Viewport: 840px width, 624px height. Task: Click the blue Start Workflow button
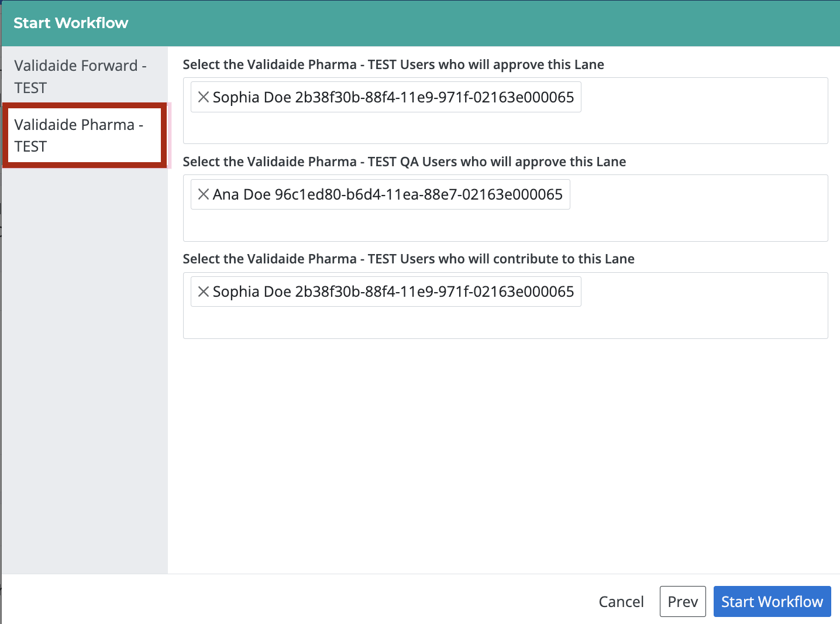772,602
